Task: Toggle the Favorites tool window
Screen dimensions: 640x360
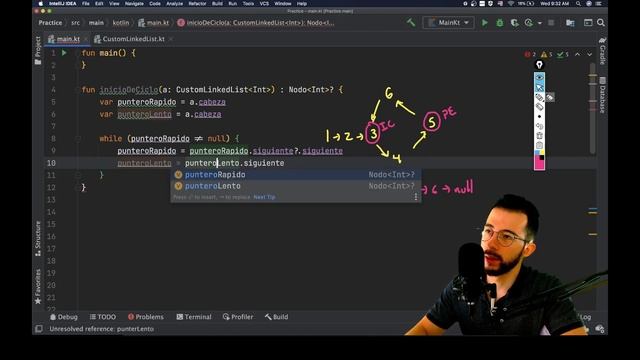Action: 38,286
